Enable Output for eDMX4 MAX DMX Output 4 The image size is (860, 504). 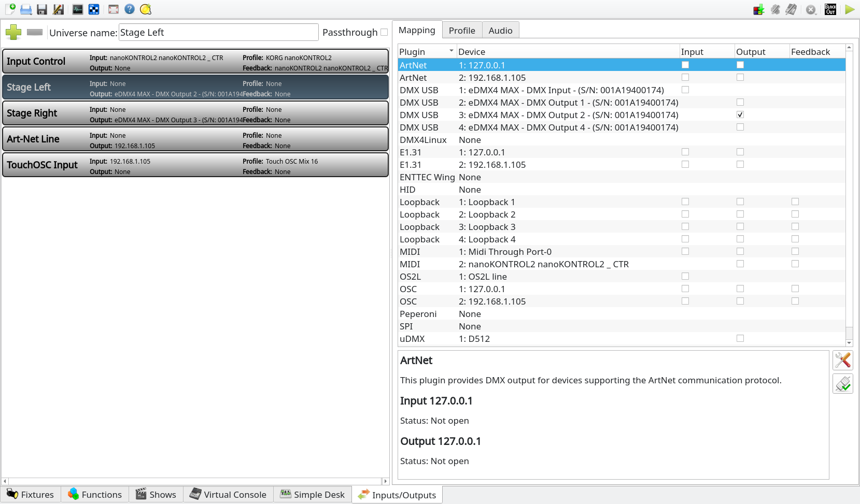tap(740, 127)
